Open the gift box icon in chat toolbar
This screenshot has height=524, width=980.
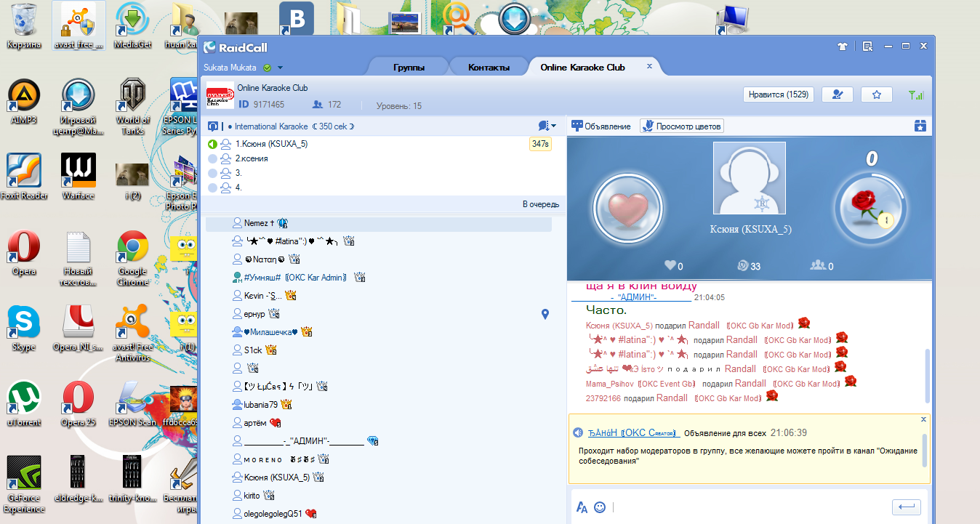click(x=920, y=126)
